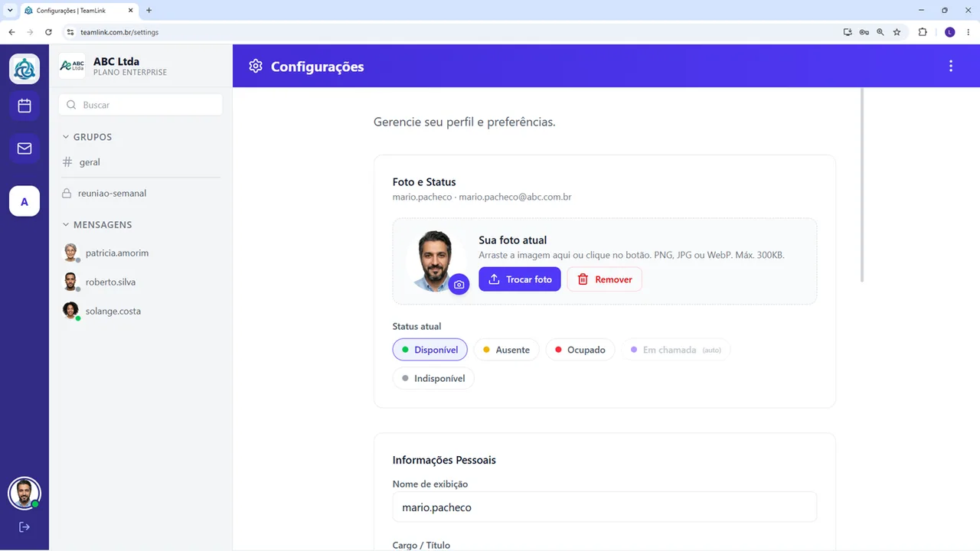Click the patricia.amorim avatar

71,253
